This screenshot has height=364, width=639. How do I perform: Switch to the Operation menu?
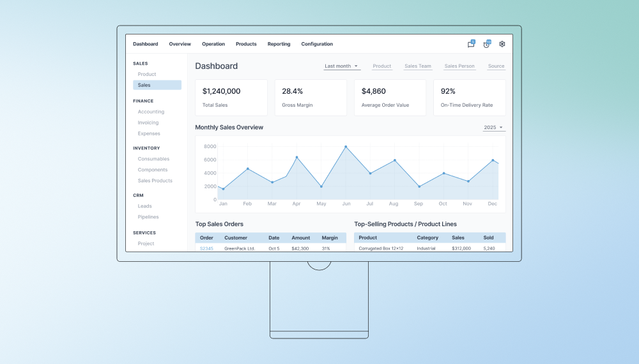(x=213, y=44)
